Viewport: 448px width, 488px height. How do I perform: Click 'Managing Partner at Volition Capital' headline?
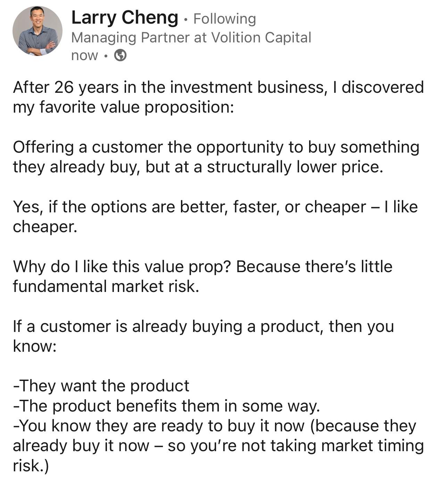(x=191, y=38)
